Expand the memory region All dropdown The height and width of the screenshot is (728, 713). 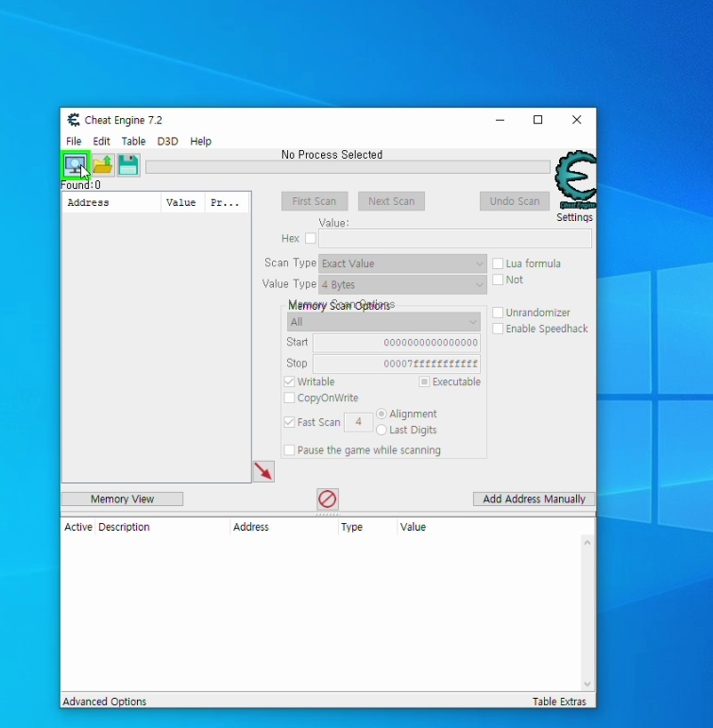coord(383,322)
